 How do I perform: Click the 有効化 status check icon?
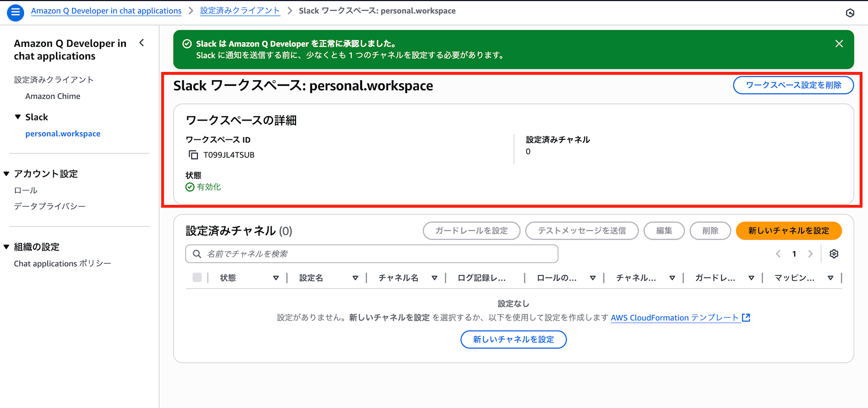pos(190,187)
